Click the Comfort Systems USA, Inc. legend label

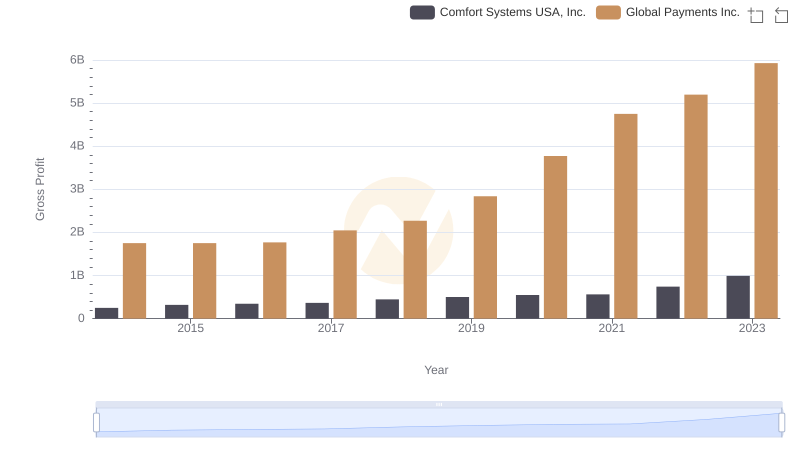click(512, 12)
